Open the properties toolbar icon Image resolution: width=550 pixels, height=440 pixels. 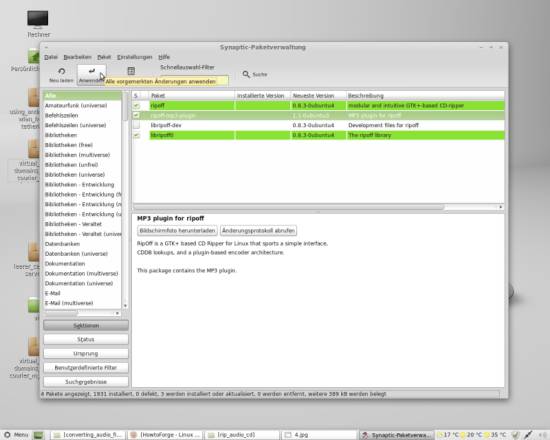click(131, 71)
